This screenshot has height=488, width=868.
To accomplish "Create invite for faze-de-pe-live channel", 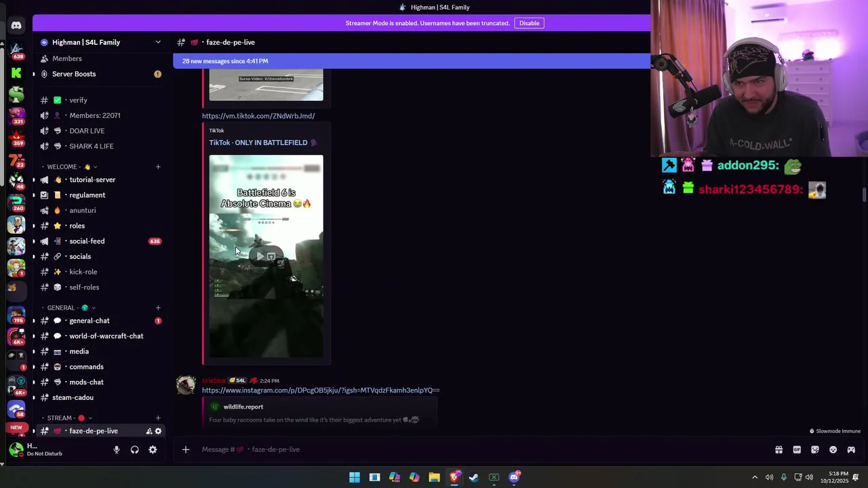I will [149, 431].
